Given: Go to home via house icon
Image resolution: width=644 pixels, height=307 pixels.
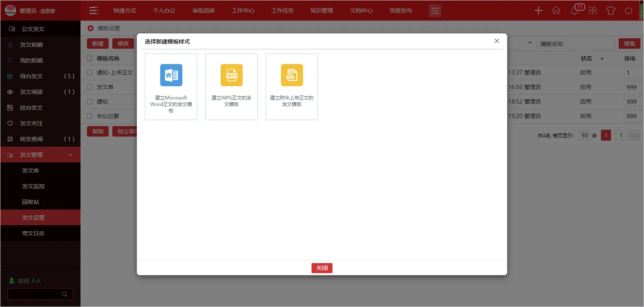Looking at the screenshot, I should coord(556,10).
